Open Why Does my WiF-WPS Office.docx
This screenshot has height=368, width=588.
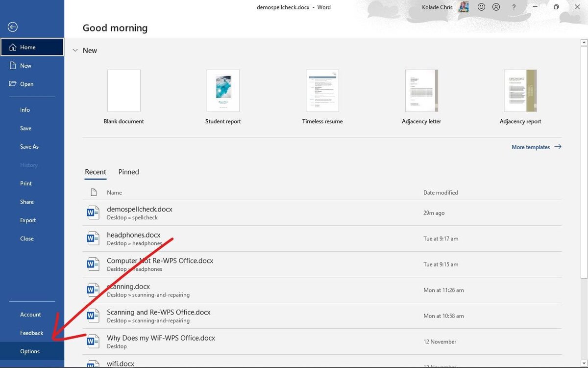[322, 342]
